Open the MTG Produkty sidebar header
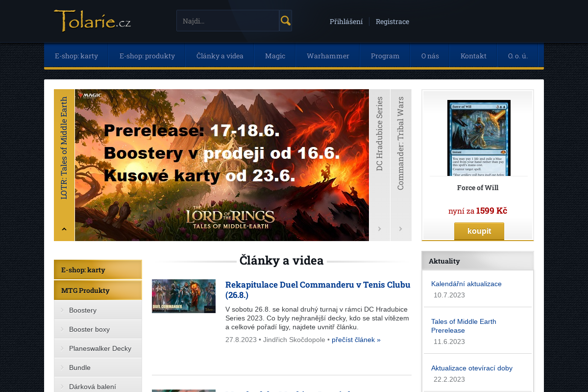This screenshot has width=588, height=392. tap(85, 291)
